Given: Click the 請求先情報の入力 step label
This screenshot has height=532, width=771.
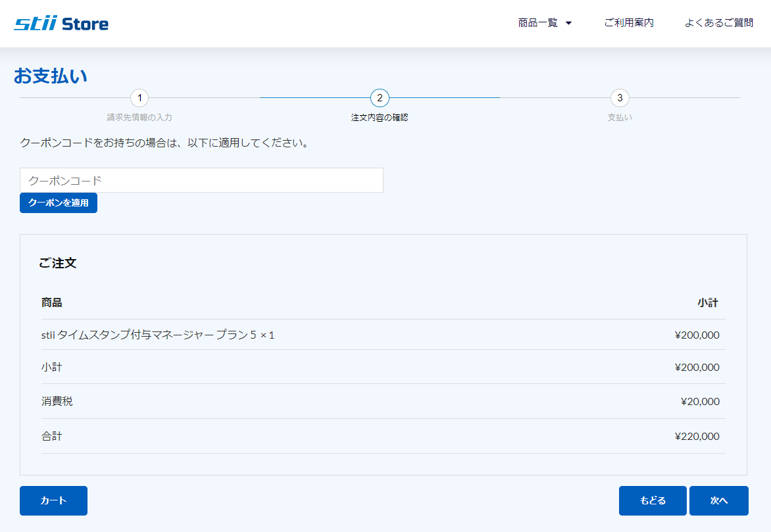Looking at the screenshot, I should [x=139, y=118].
